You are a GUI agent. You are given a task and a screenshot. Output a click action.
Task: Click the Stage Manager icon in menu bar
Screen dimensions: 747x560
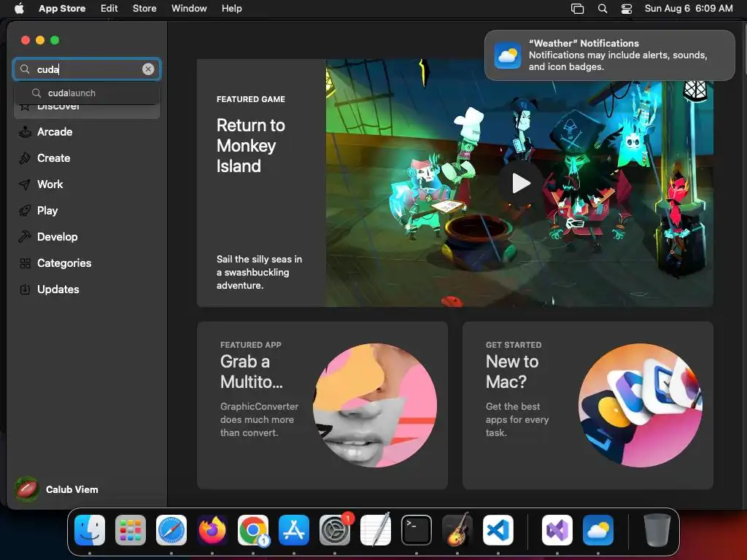(578, 9)
